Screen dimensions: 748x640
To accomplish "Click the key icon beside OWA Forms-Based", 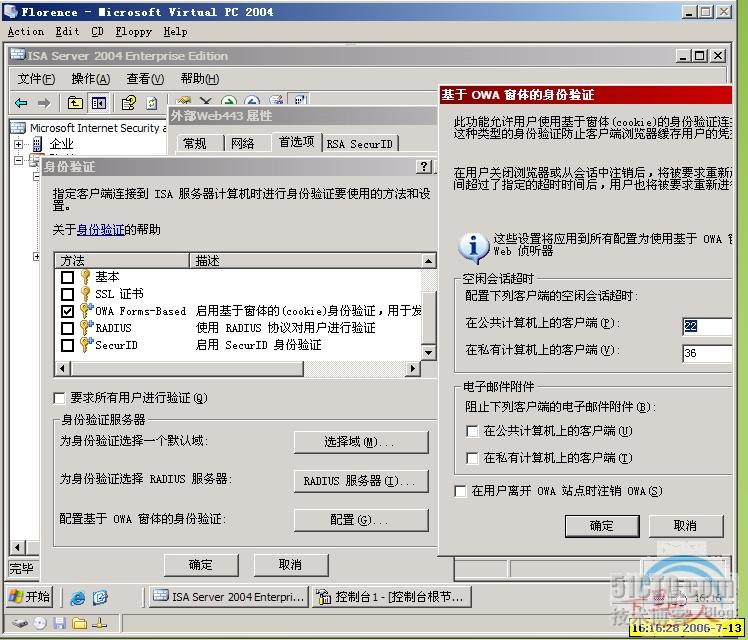I will click(x=86, y=310).
